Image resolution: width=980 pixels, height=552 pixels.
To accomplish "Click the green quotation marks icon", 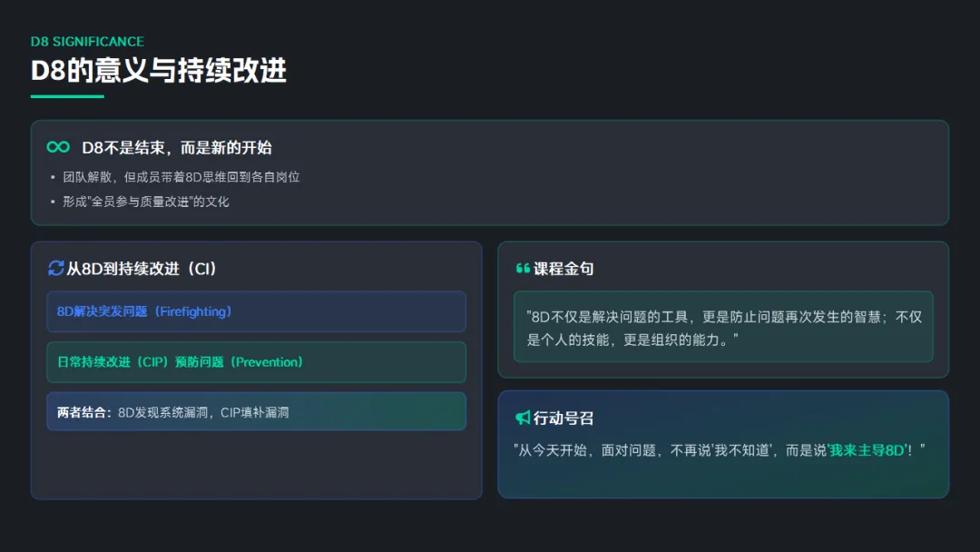I will 523,269.
